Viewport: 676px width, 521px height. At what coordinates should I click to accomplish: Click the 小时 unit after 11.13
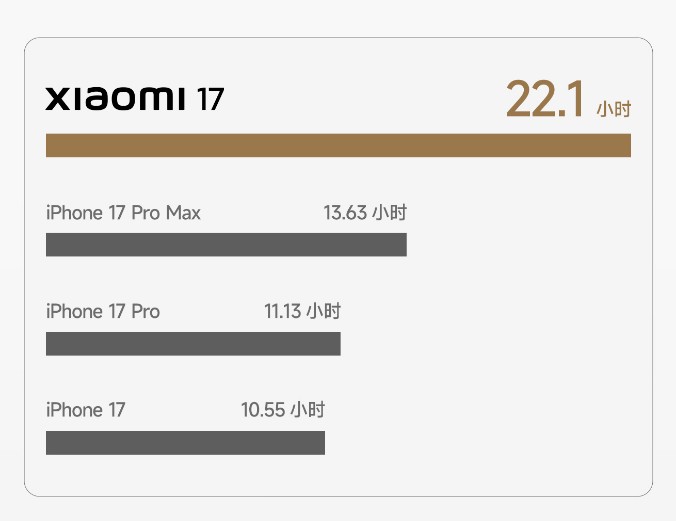(324, 312)
